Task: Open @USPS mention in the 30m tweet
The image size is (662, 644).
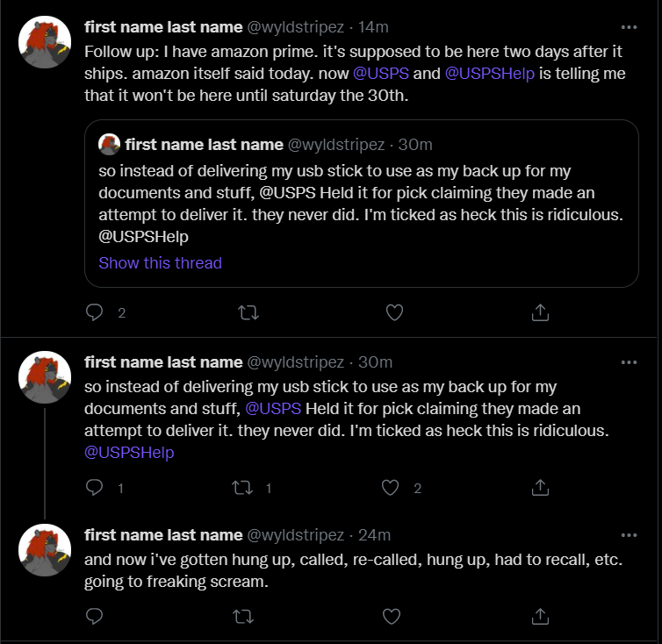Action: (273, 409)
